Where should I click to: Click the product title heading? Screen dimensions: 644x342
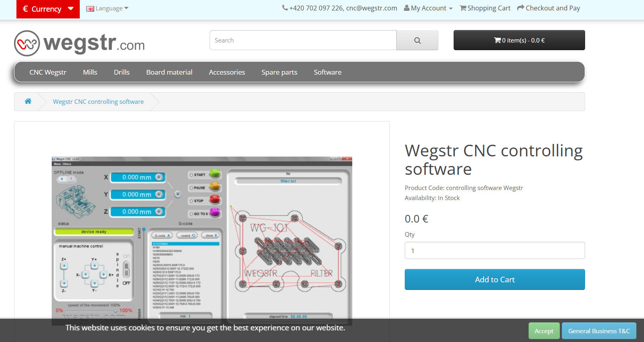[x=494, y=160]
